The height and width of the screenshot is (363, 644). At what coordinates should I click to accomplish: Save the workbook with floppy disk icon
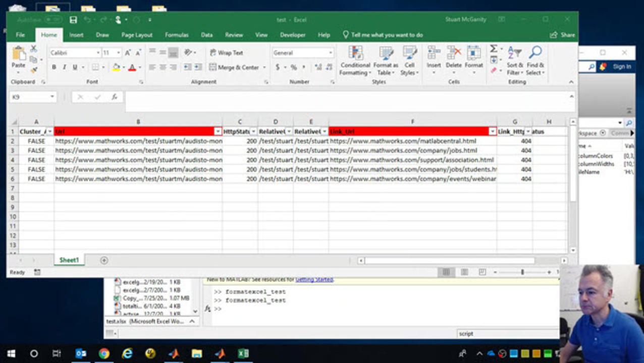click(73, 20)
